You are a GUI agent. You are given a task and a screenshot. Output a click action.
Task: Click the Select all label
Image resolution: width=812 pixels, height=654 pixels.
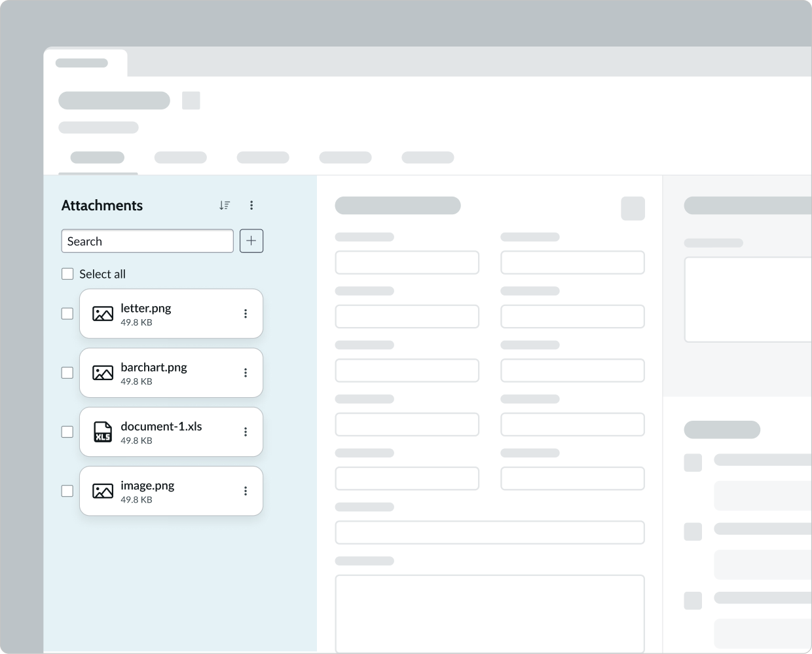pyautogui.click(x=103, y=274)
